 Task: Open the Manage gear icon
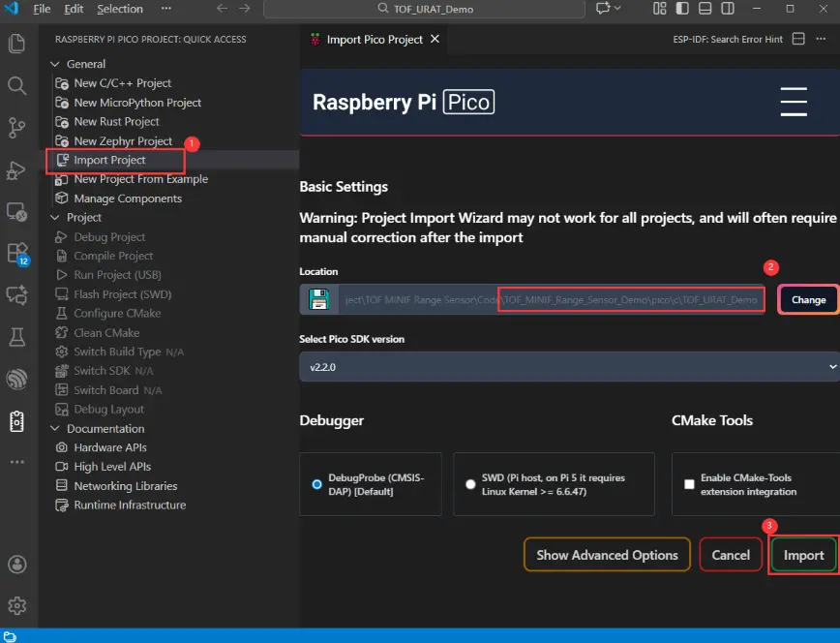click(17, 605)
